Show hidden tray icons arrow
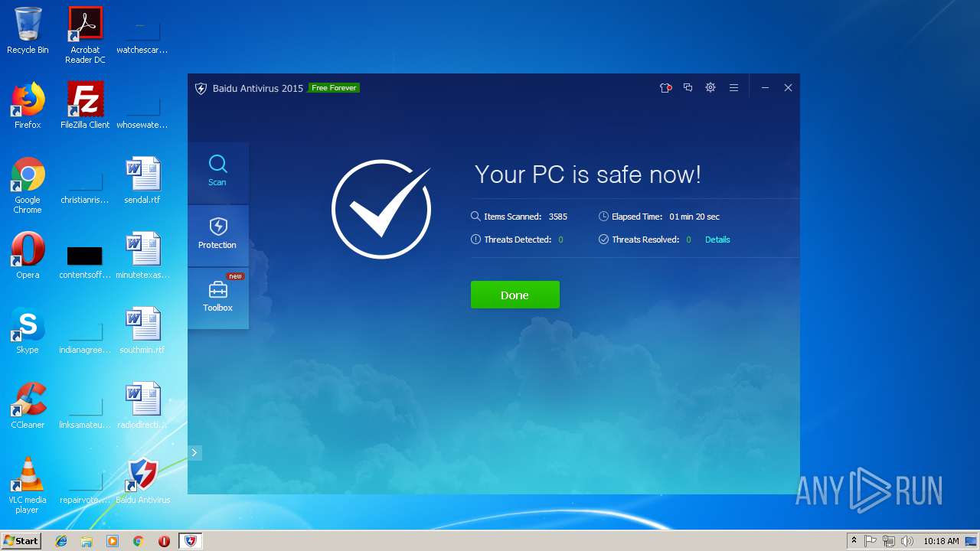980x551 pixels. [854, 541]
